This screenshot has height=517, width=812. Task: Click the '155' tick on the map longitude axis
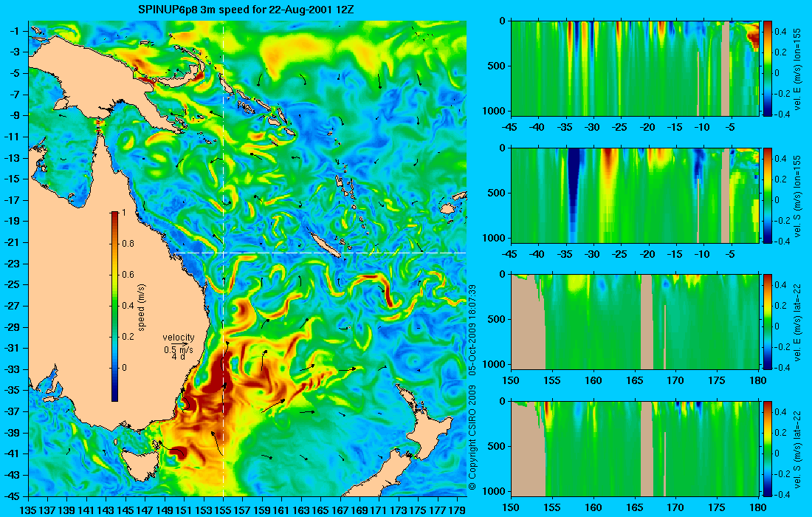(223, 510)
